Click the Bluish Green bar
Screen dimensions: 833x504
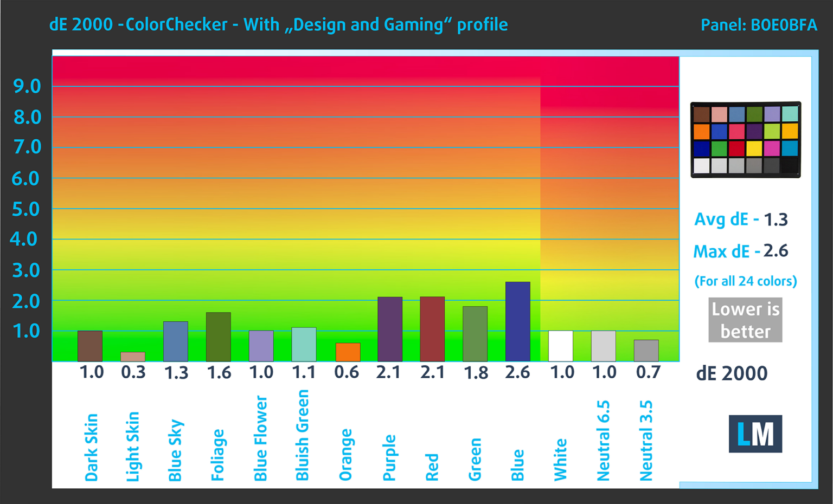304,344
